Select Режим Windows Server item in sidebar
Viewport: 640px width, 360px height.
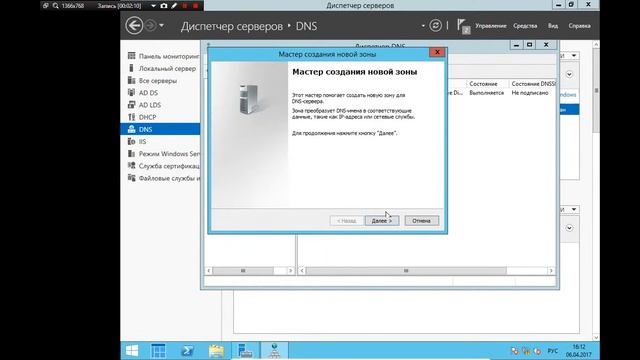tap(160, 154)
